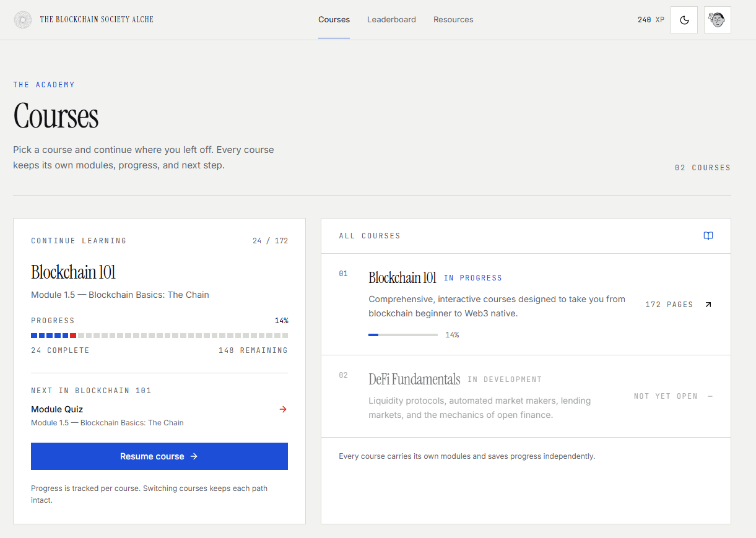Open the Courses tab
Image resolution: width=756 pixels, height=538 pixels.
pyautogui.click(x=334, y=20)
